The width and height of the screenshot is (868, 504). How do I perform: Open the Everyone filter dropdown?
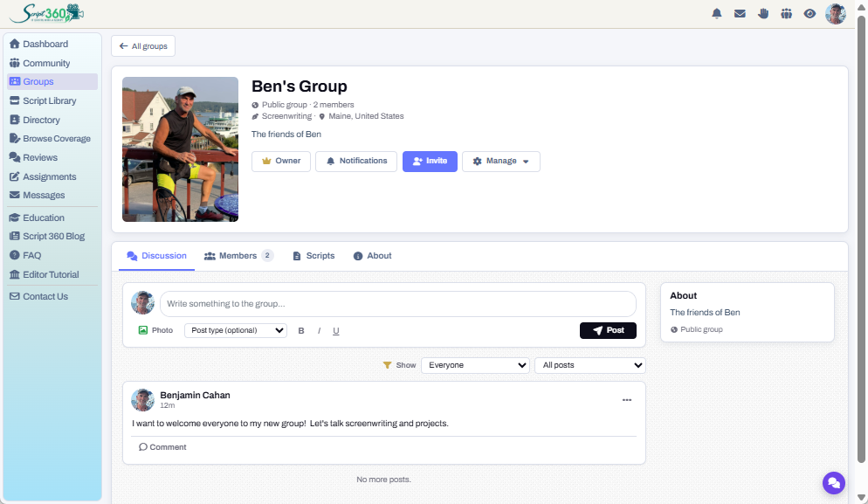(476, 365)
